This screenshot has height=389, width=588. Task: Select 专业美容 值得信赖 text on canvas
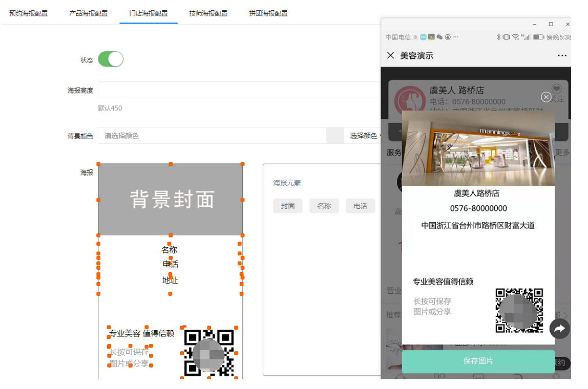pyautogui.click(x=141, y=333)
